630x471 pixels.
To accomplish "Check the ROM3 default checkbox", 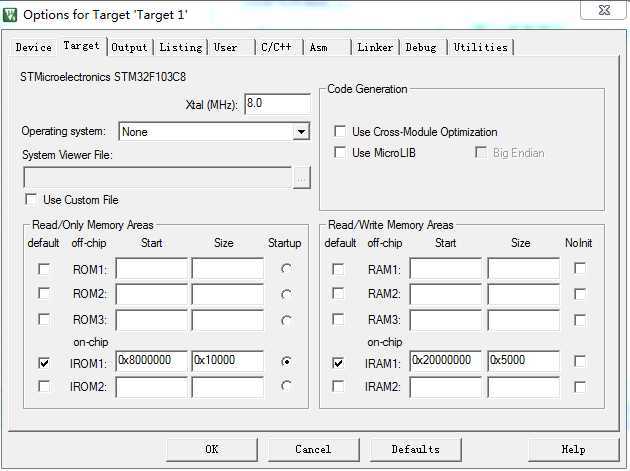I will pos(44,319).
